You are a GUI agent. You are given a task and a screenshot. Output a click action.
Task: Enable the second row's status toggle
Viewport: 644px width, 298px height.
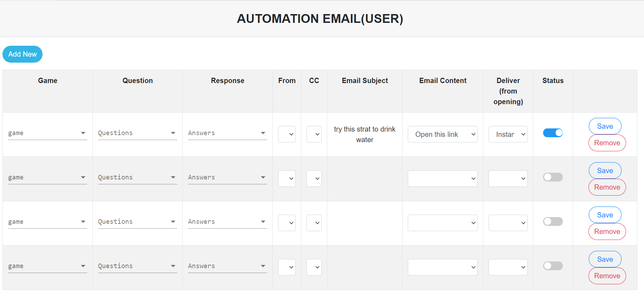pyautogui.click(x=553, y=177)
